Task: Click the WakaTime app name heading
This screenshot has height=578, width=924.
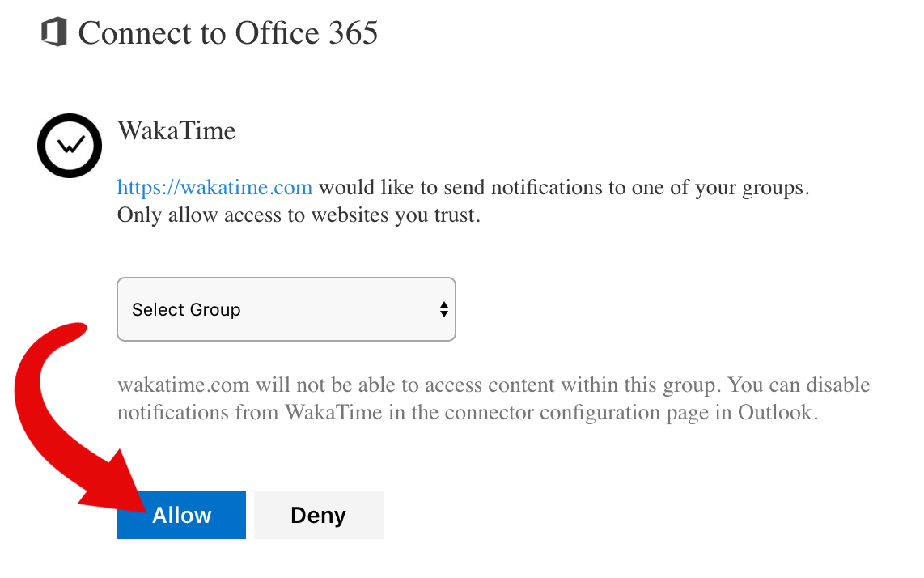Action: point(176,130)
